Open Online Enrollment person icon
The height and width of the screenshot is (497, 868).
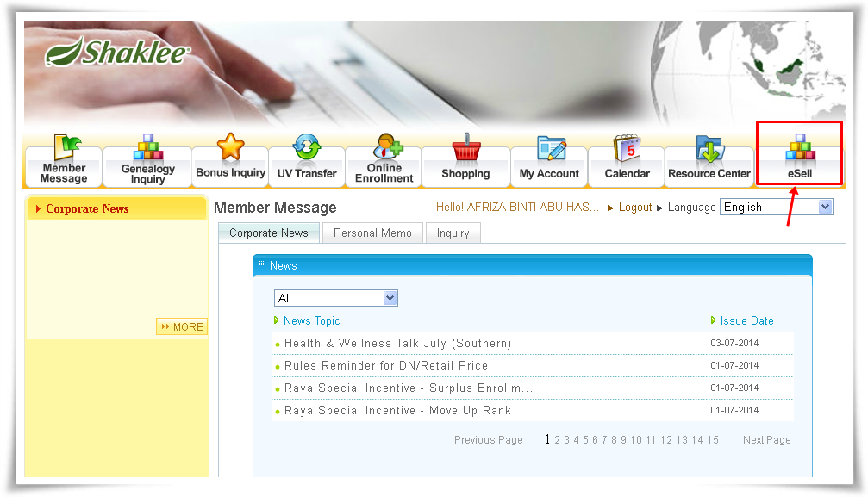(x=388, y=146)
